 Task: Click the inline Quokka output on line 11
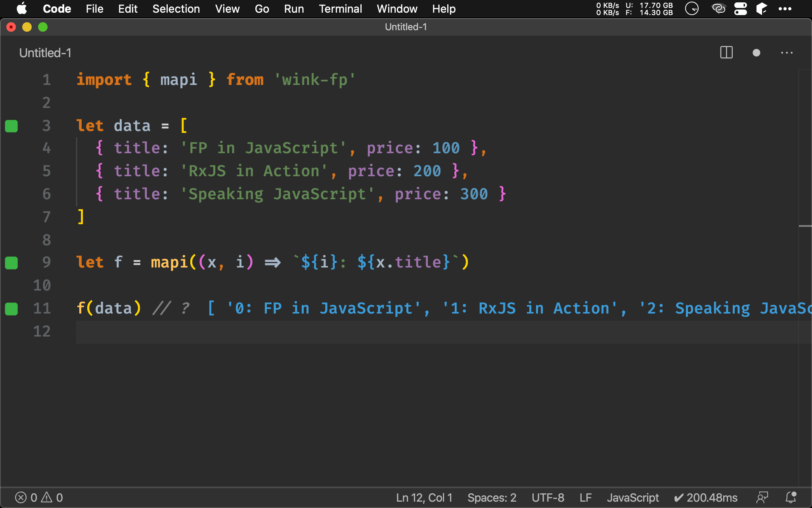point(509,308)
